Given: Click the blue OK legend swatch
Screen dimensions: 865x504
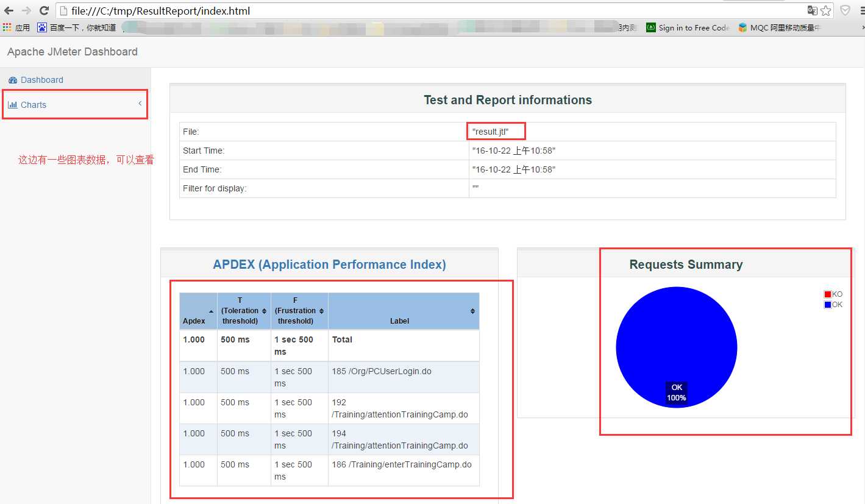Looking at the screenshot, I should 828,305.
